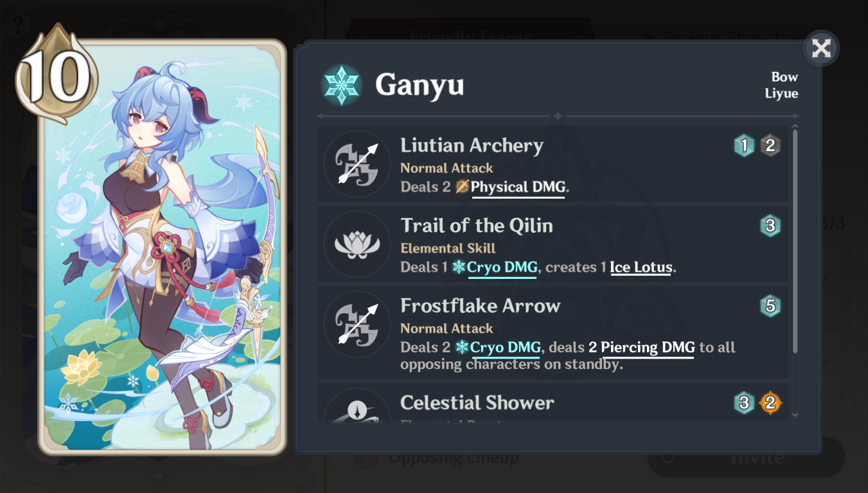Close the Ganyu character detail panel

pos(821,48)
